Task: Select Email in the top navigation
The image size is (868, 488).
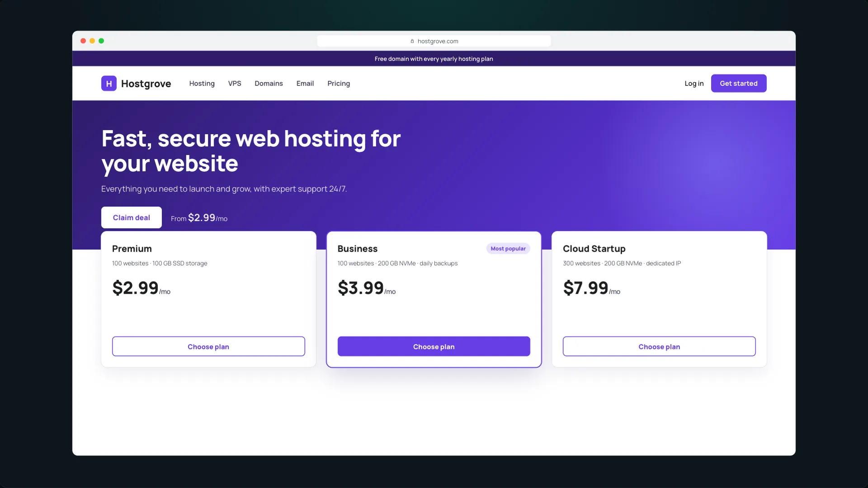Action: tap(305, 84)
